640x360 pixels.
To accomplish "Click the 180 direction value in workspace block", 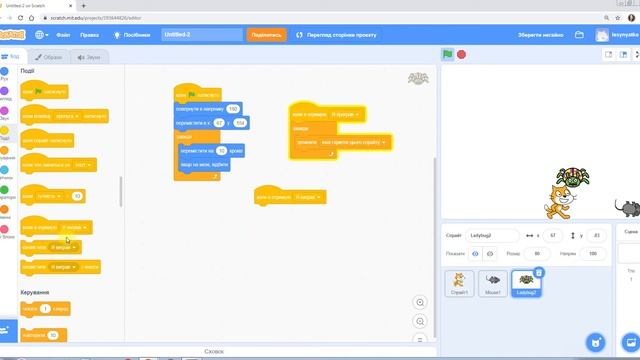I will pos(233,109).
